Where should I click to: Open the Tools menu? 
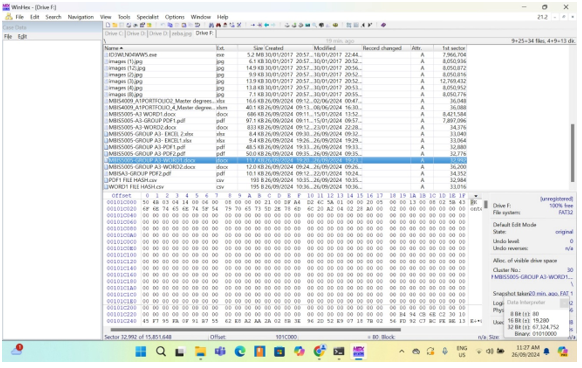124,17
